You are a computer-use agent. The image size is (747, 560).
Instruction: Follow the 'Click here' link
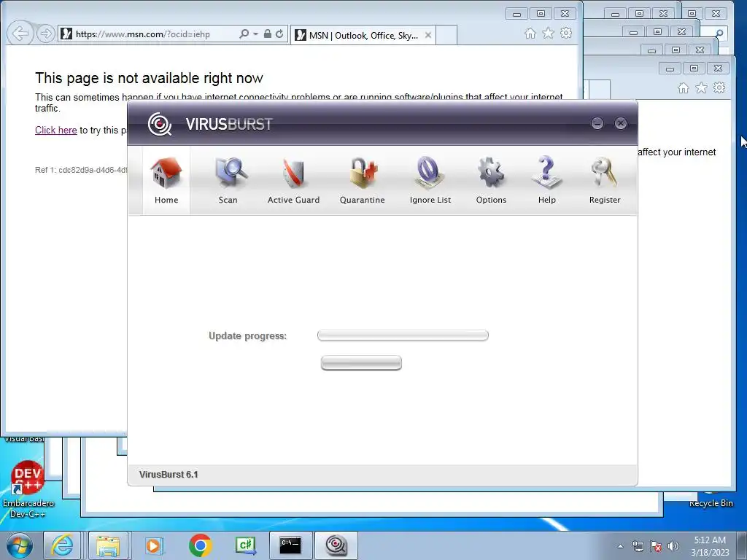pyautogui.click(x=55, y=130)
